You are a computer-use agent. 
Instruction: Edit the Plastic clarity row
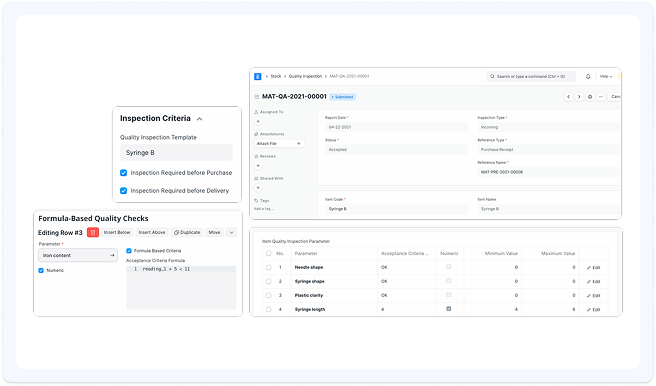593,296
